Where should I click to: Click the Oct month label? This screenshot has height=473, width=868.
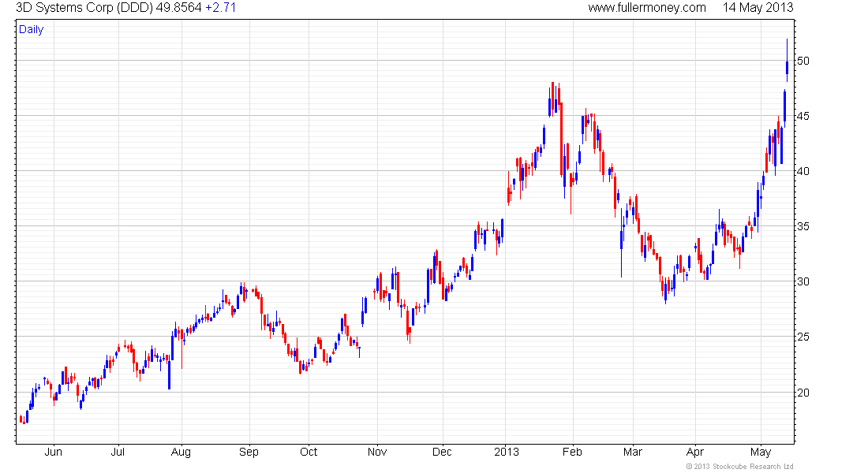pyautogui.click(x=309, y=452)
